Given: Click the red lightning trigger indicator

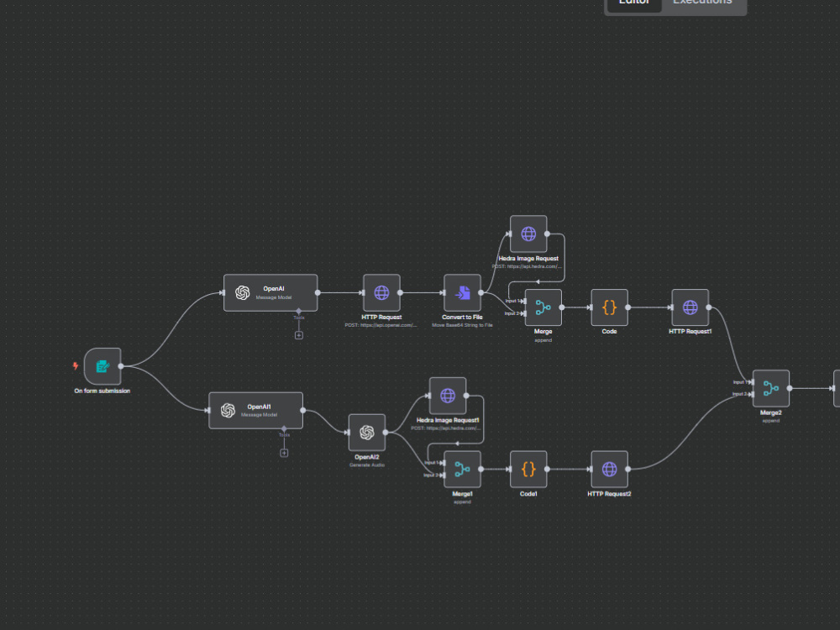Looking at the screenshot, I should coord(76,366).
